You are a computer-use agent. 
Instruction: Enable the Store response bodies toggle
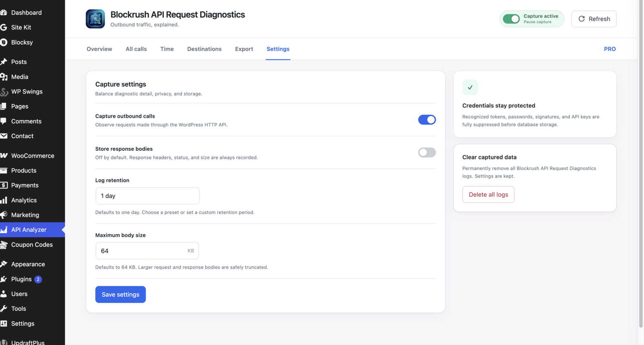pos(427,152)
